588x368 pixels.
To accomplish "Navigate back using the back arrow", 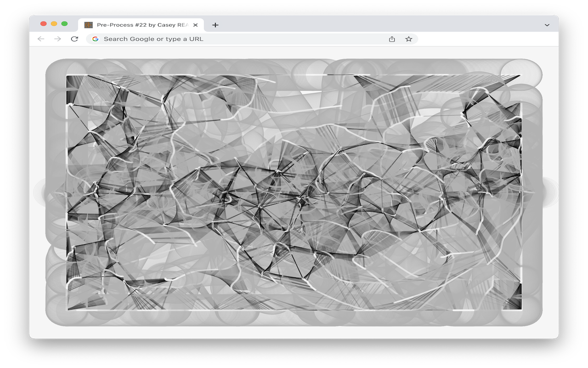I will pyautogui.click(x=41, y=39).
